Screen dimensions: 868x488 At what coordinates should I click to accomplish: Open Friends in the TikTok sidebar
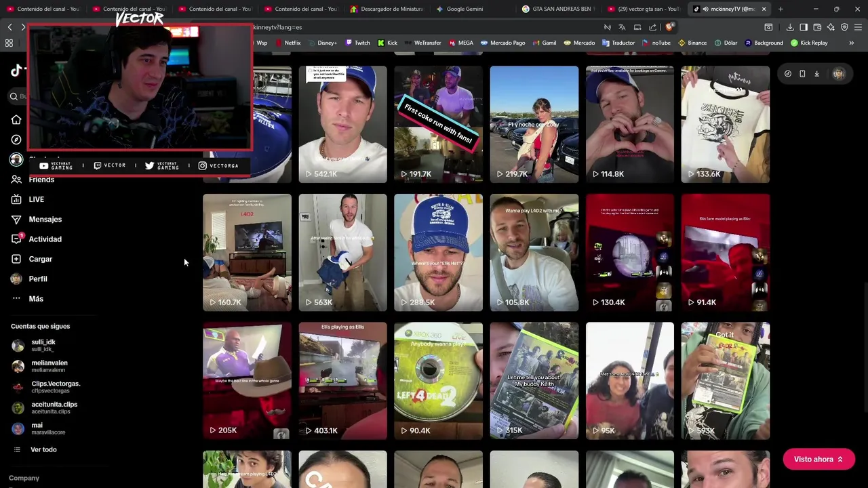[41, 180]
